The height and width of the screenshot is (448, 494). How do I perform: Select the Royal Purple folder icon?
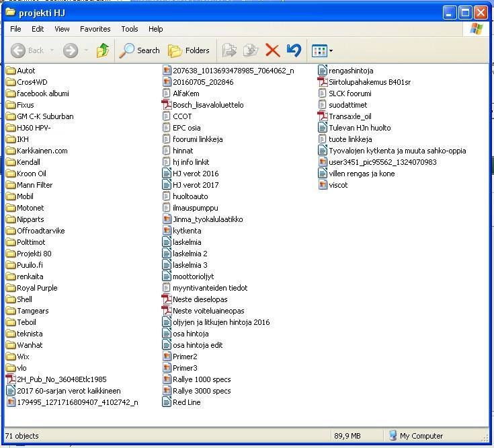point(11,288)
